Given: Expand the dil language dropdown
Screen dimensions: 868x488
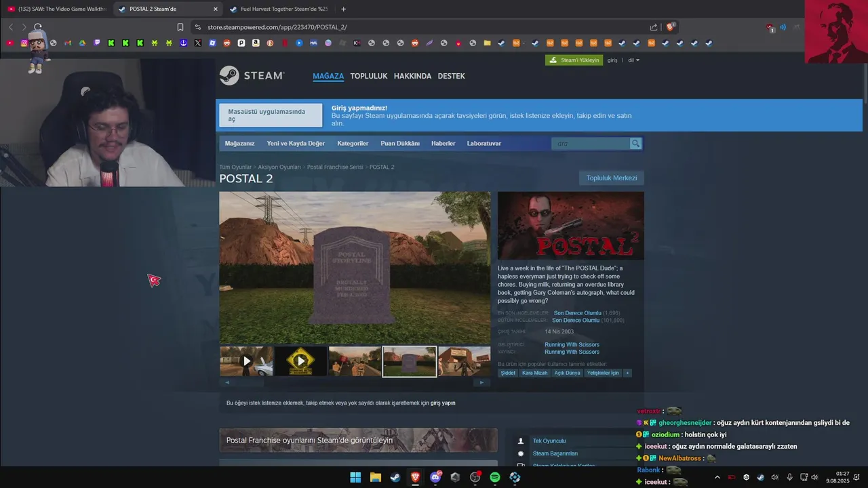Looking at the screenshot, I should pos(633,60).
